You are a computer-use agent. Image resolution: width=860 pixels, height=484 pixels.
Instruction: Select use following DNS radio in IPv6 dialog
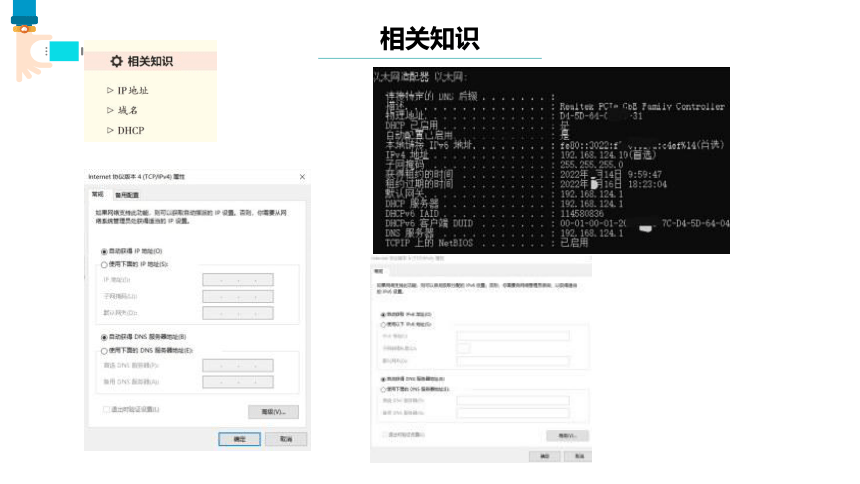[x=383, y=390]
